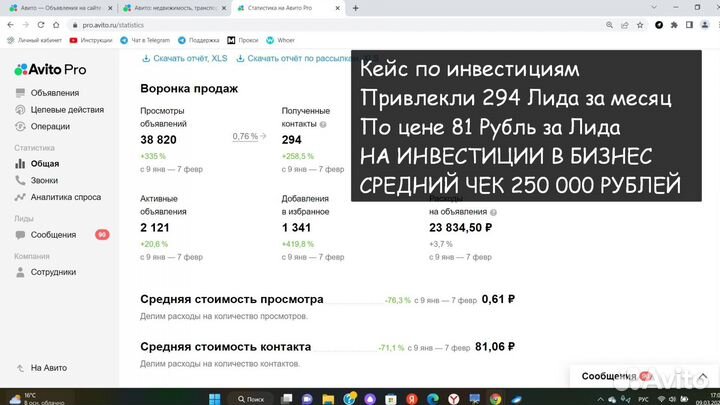Click the zoom magnifier icon in address bar

pos(609,25)
